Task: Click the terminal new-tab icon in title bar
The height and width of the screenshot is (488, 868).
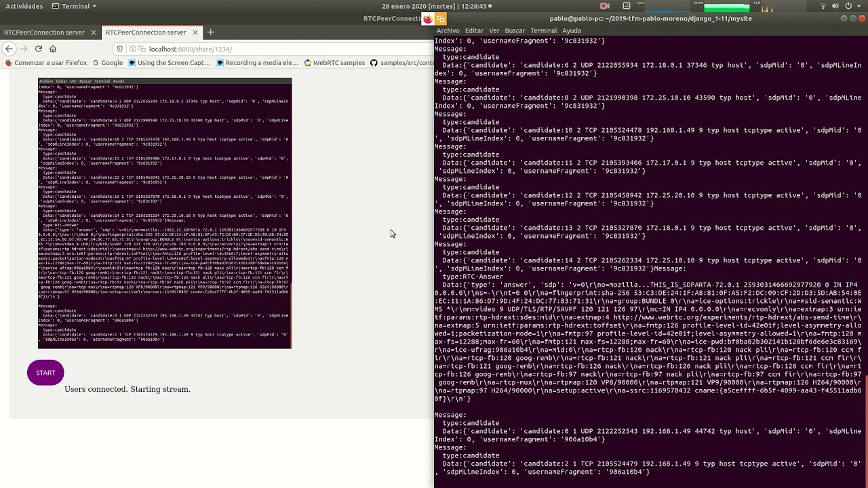Action: [441, 19]
